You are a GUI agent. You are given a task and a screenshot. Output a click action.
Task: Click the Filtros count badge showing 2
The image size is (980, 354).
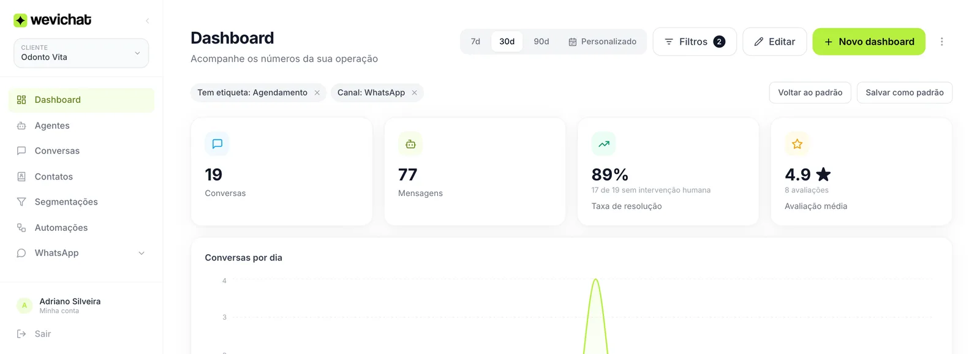pyautogui.click(x=719, y=42)
